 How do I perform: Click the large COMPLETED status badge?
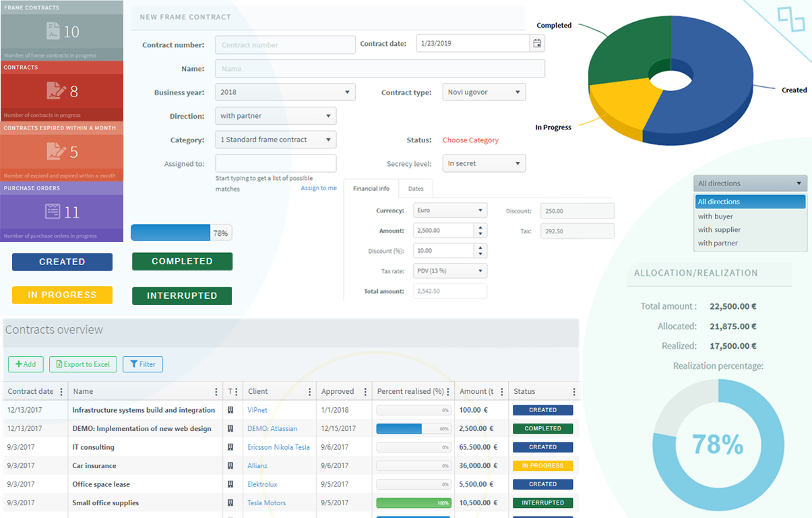pos(182,262)
